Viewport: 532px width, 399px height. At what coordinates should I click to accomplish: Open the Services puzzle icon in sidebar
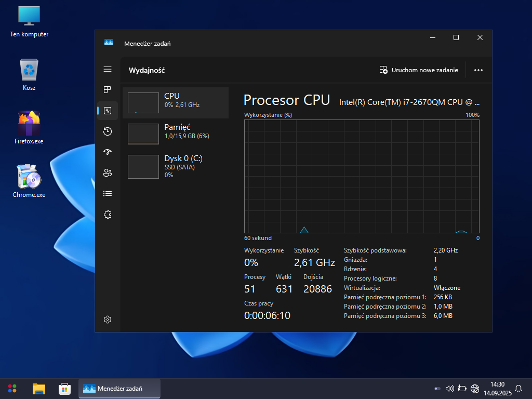(108, 215)
